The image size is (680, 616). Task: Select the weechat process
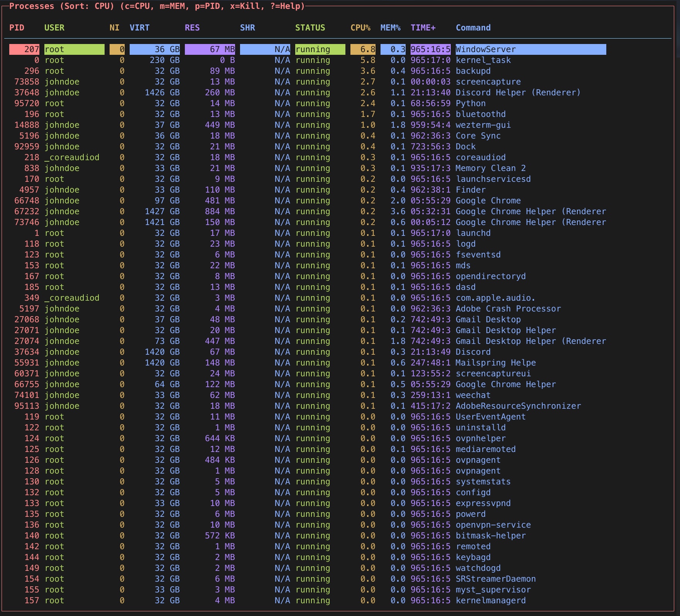coord(308,395)
